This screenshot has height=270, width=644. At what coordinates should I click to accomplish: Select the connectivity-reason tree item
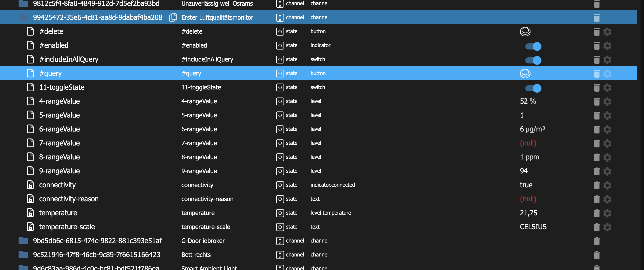coord(69,199)
